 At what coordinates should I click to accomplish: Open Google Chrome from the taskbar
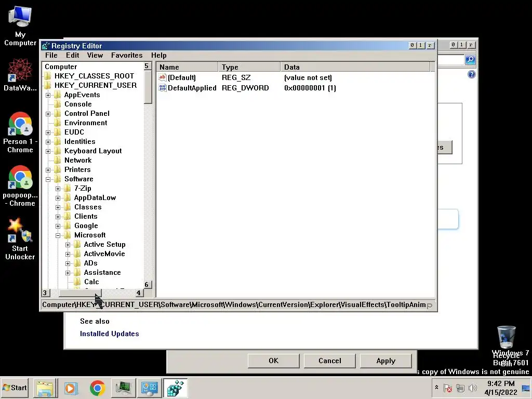[x=97, y=388]
